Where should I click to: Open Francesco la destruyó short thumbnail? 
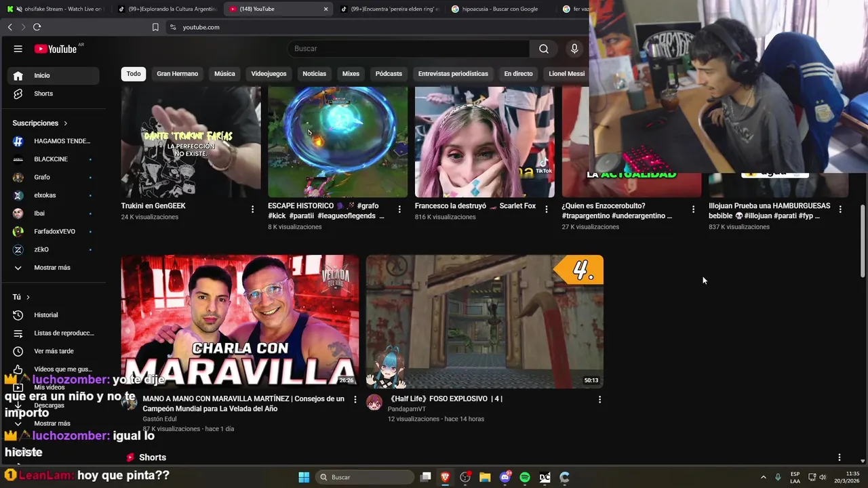[x=484, y=142]
